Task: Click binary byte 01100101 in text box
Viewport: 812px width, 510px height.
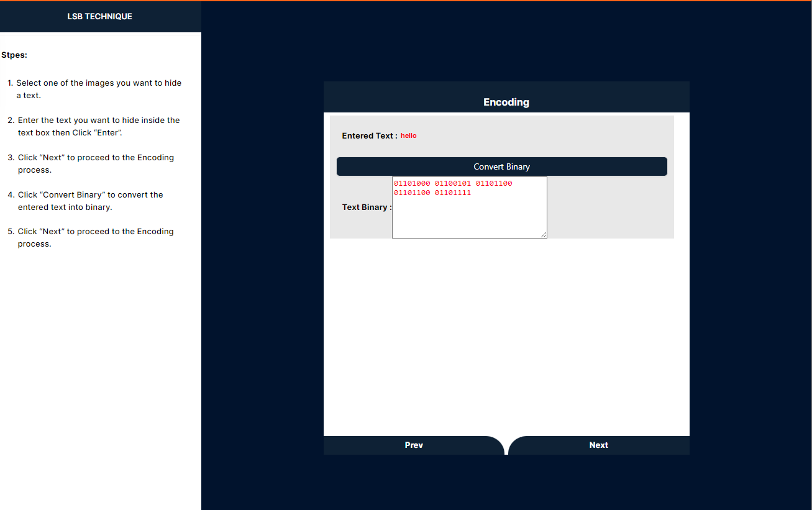Action: click(x=453, y=184)
